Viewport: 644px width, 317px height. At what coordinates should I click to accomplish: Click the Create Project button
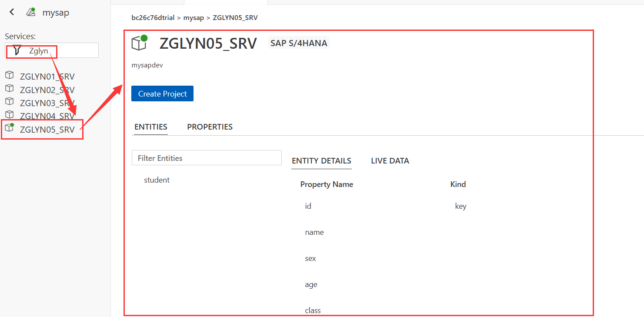(x=162, y=93)
